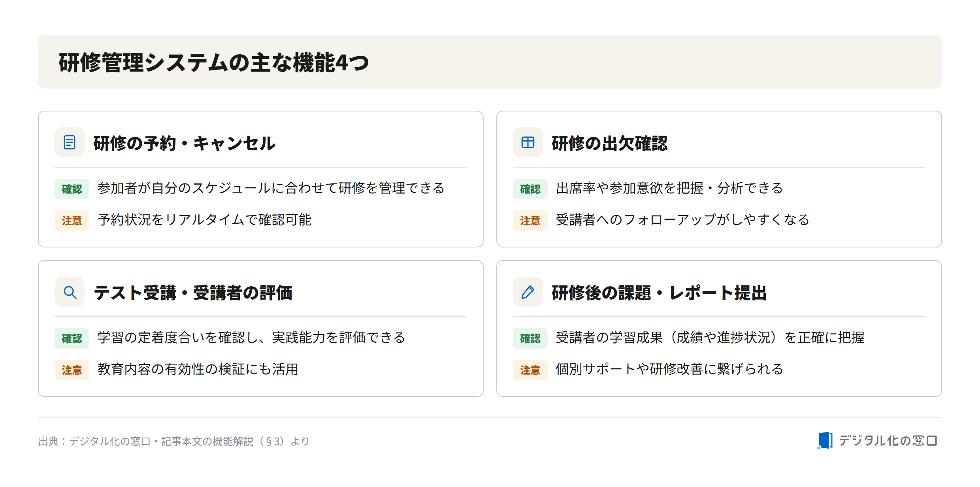Click the デジタル化の窓口 logo icon

[825, 440]
